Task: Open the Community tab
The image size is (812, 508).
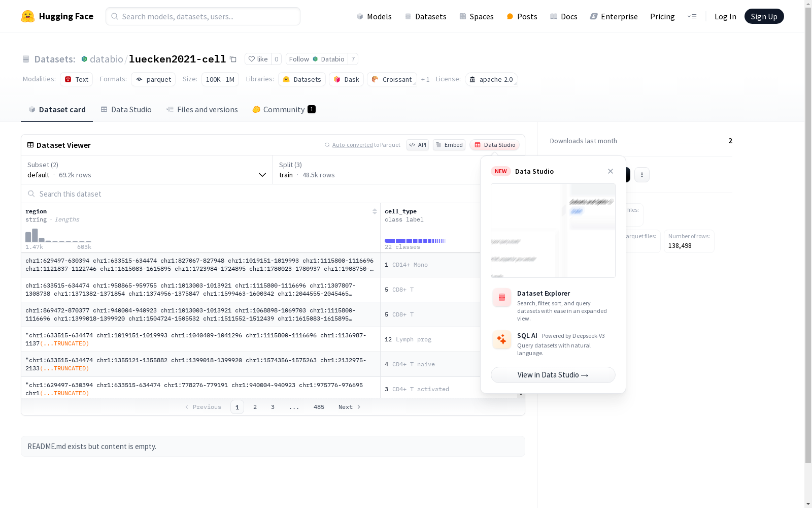Action: [x=284, y=110]
